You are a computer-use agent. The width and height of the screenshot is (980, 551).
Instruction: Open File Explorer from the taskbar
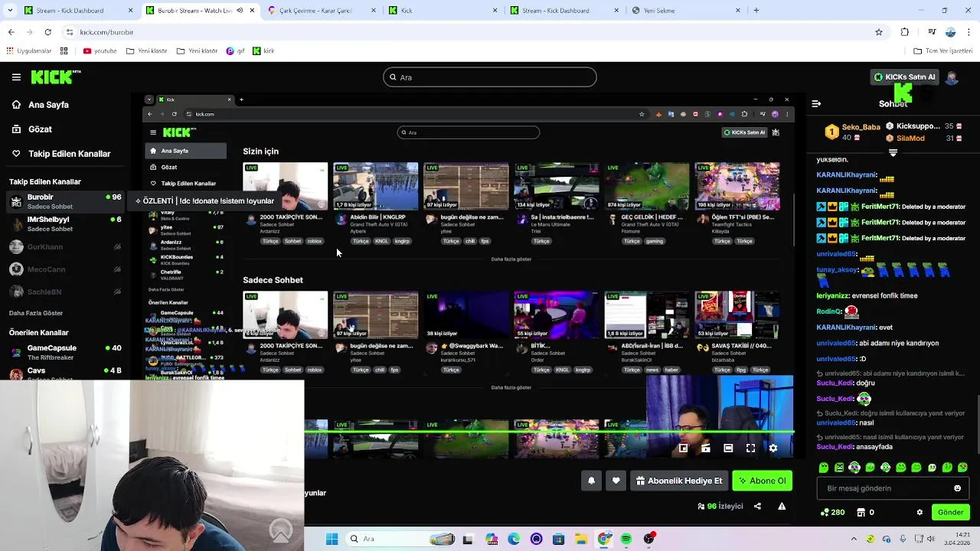tap(581, 539)
